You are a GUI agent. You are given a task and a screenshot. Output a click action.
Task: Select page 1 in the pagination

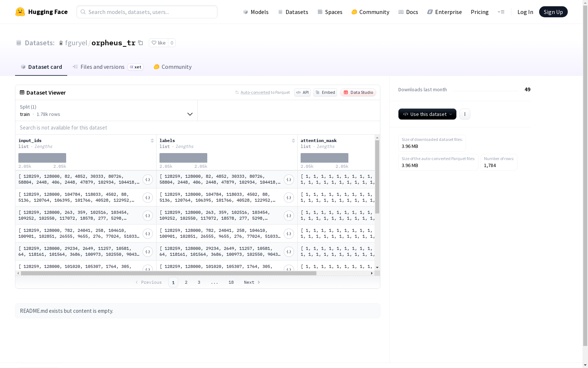tap(173, 282)
